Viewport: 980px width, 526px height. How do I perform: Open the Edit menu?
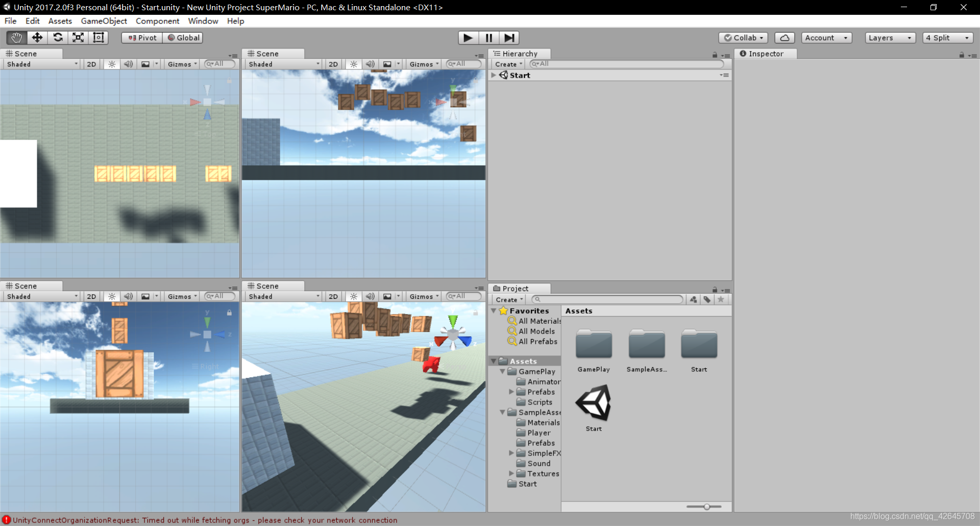(32, 21)
